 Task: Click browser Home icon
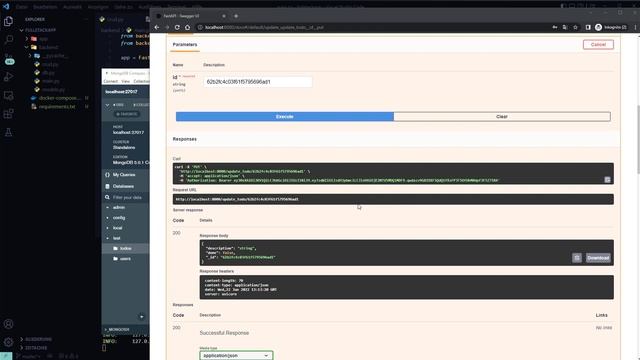(x=187, y=27)
